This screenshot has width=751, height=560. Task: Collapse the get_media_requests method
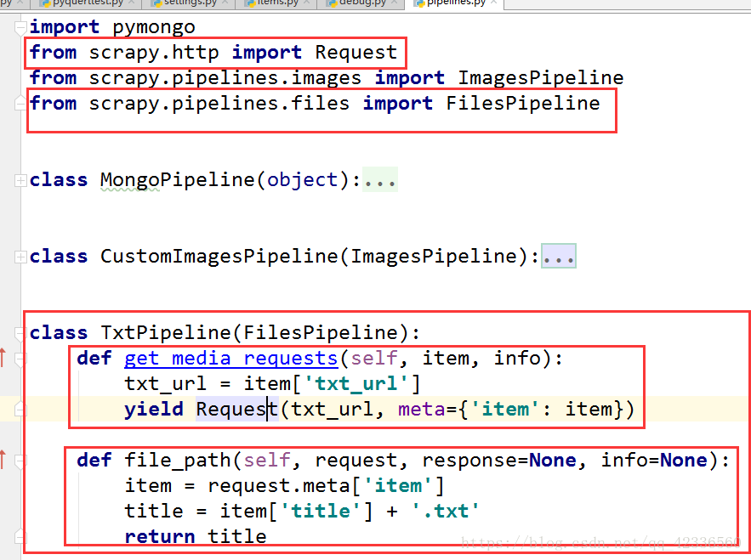[x=20, y=359]
